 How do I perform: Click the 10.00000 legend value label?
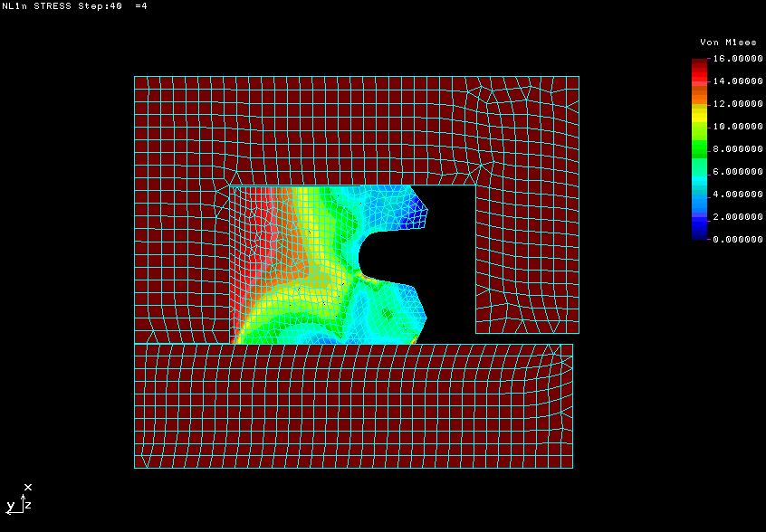(x=737, y=127)
